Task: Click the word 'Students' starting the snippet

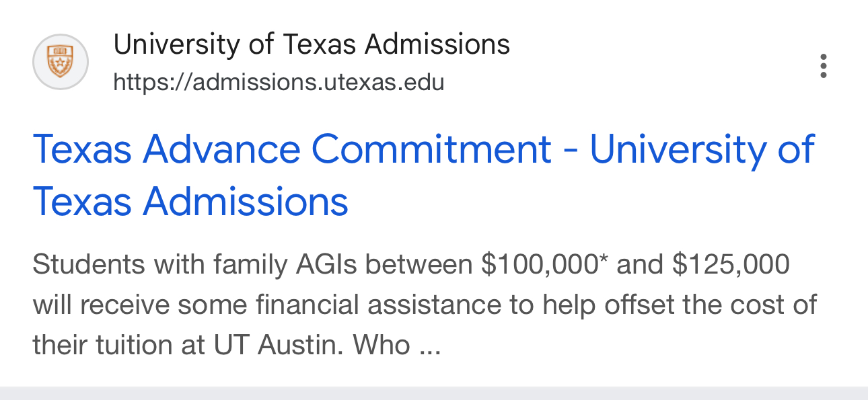Action: [89, 265]
